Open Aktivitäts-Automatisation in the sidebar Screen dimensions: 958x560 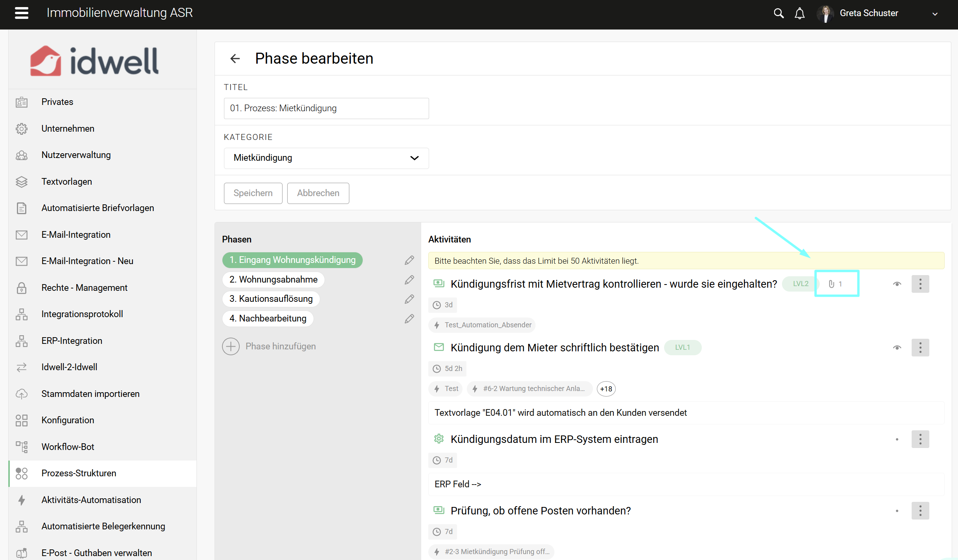(91, 499)
